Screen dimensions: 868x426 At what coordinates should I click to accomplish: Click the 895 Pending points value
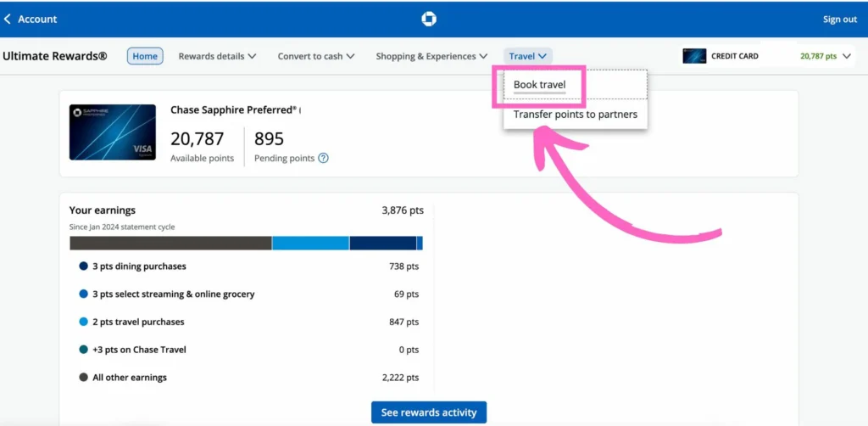[x=269, y=138]
